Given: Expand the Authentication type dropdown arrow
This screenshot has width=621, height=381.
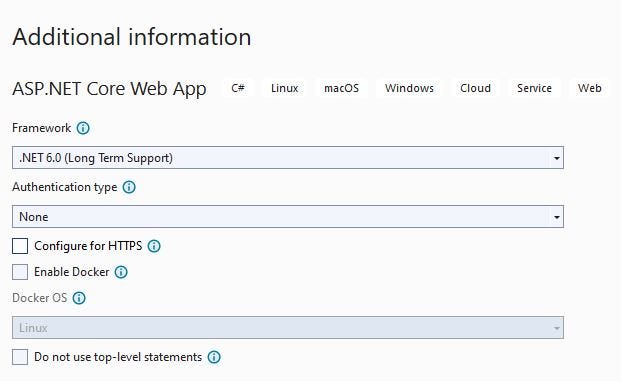Looking at the screenshot, I should pos(556,217).
